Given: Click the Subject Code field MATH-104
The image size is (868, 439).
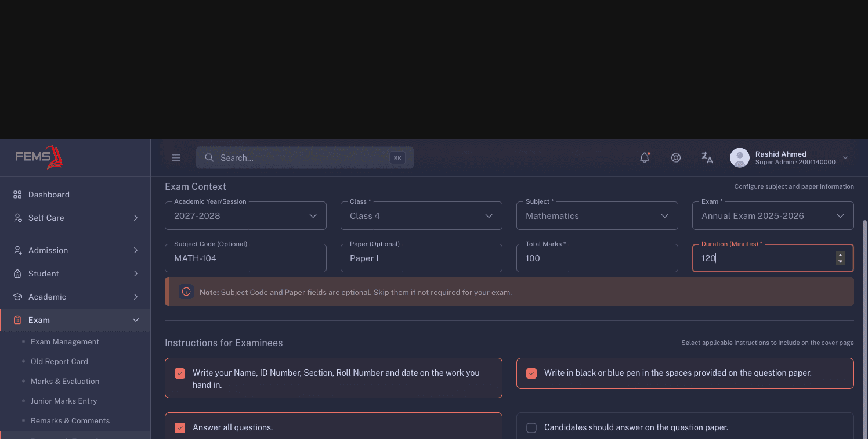Looking at the screenshot, I should click(245, 258).
